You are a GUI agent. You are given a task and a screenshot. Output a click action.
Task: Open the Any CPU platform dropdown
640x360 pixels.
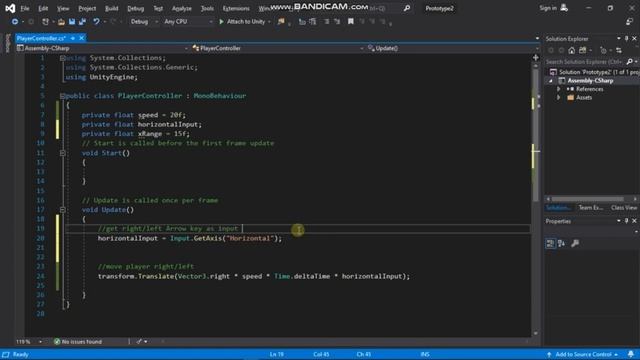tap(188, 22)
